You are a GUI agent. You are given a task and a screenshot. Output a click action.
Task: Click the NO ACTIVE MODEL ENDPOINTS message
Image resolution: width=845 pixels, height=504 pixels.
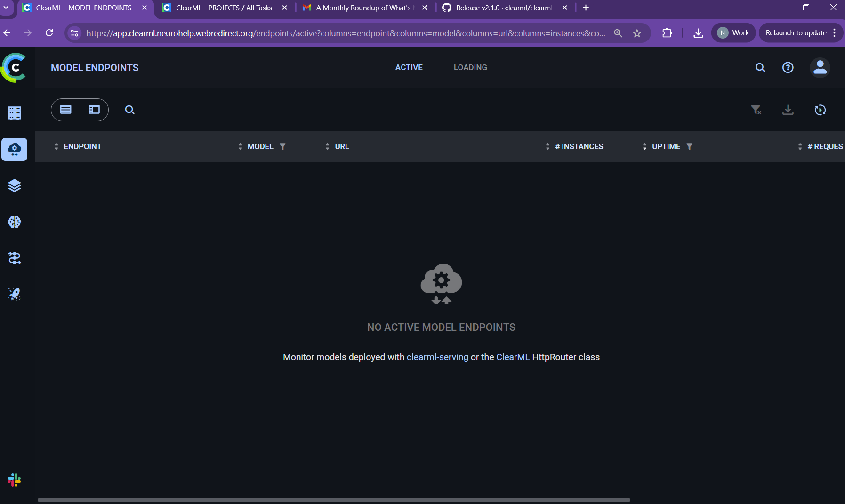pyautogui.click(x=441, y=328)
